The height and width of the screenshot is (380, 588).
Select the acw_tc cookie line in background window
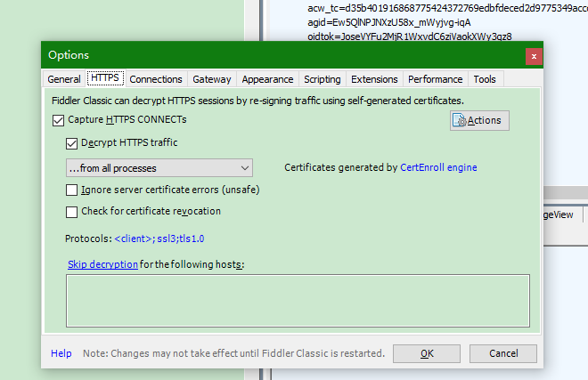tap(448, 8)
